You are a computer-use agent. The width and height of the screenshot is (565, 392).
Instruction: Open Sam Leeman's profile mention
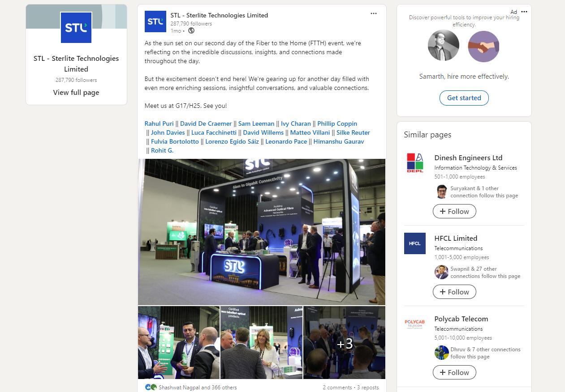point(256,124)
